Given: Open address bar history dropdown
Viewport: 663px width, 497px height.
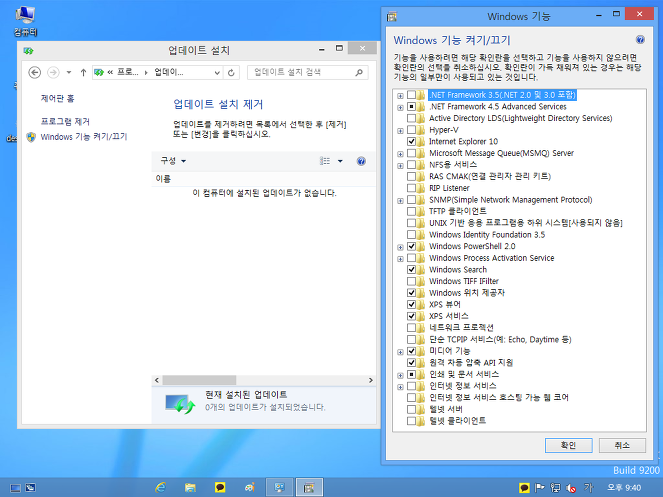Looking at the screenshot, I should click(x=217, y=73).
